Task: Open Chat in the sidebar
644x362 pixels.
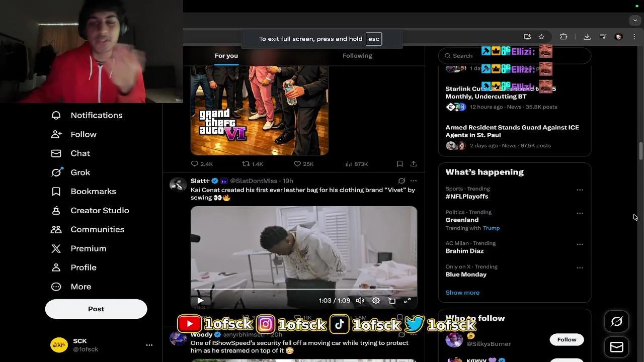Action: (x=70, y=153)
